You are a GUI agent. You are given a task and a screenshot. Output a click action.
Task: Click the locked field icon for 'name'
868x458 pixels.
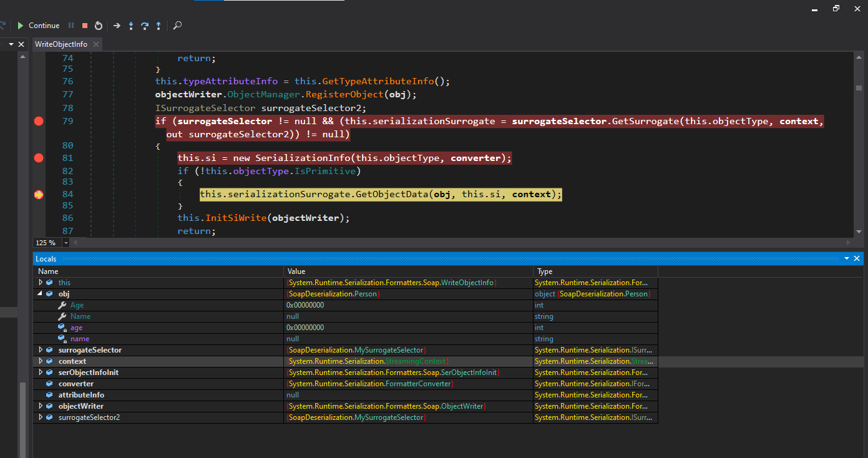pos(62,339)
